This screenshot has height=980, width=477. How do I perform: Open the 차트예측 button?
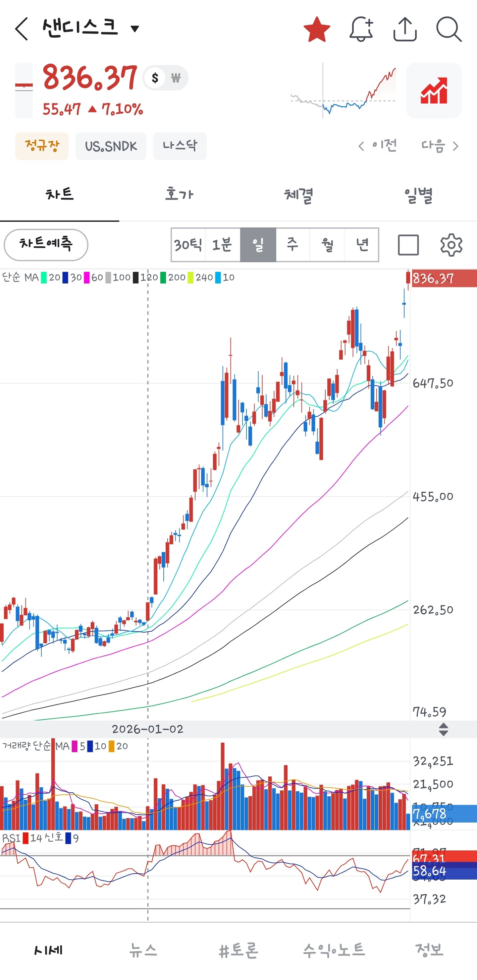(46, 245)
